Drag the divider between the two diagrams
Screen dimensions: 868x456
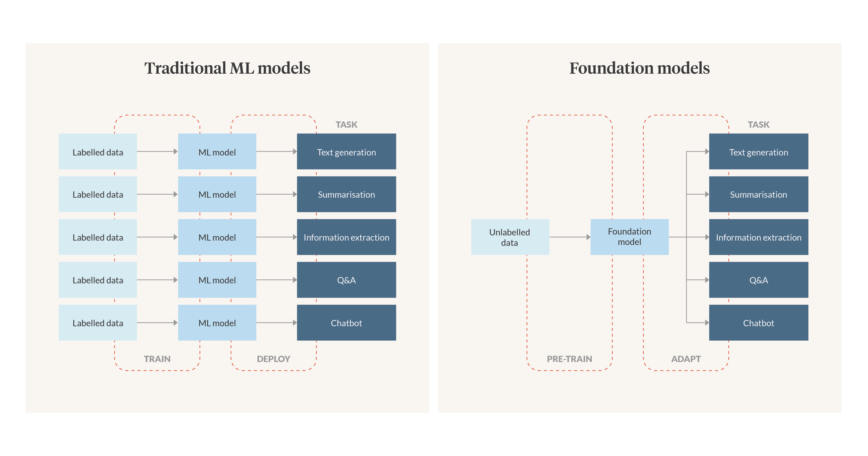[x=434, y=228]
